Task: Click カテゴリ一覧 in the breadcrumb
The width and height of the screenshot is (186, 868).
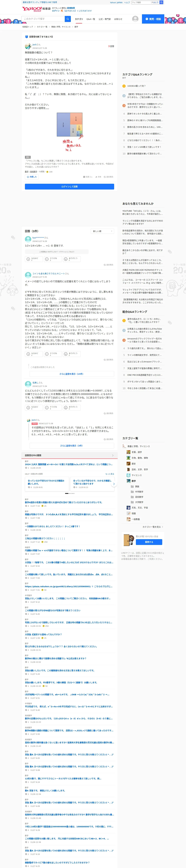Action: [x=42, y=27]
